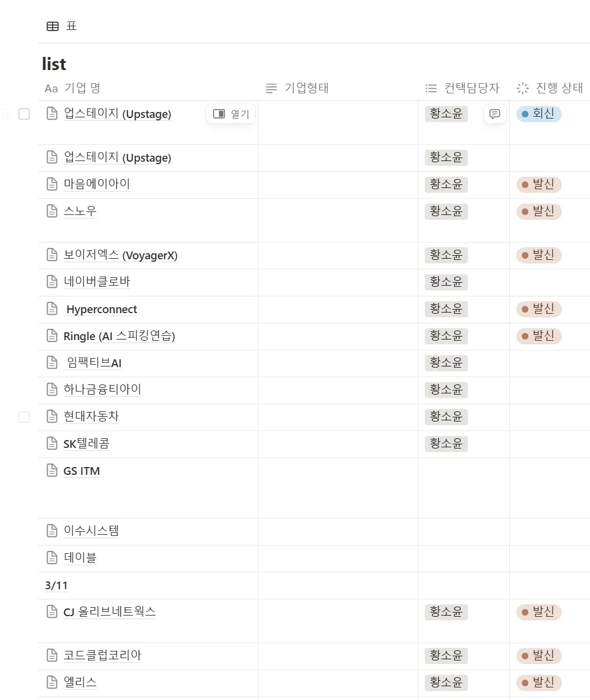This screenshot has width=590, height=700.
Task: Click the table view icon at the top
Action: coord(53,26)
